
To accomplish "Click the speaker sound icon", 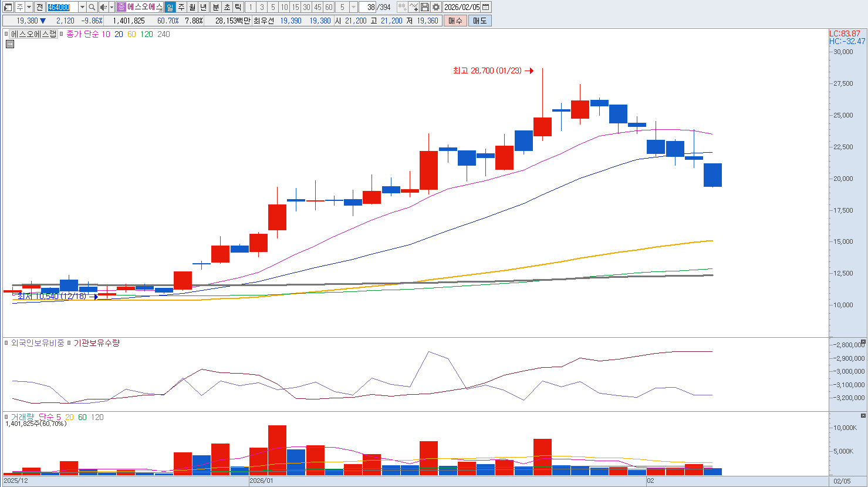I will coord(103,7).
